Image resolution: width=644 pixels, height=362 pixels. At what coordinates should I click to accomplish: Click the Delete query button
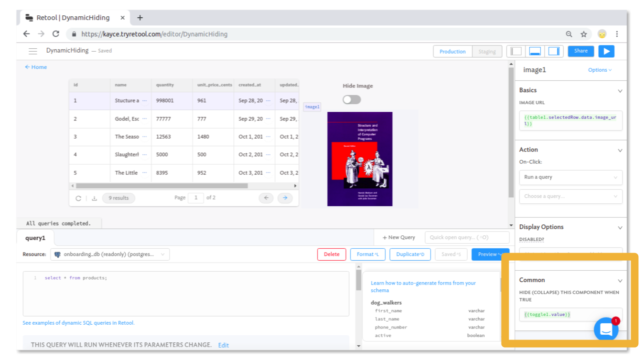[331, 254]
